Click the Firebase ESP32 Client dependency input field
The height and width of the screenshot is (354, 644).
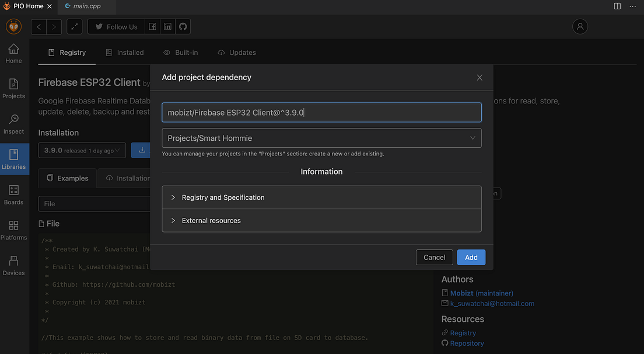[321, 112]
